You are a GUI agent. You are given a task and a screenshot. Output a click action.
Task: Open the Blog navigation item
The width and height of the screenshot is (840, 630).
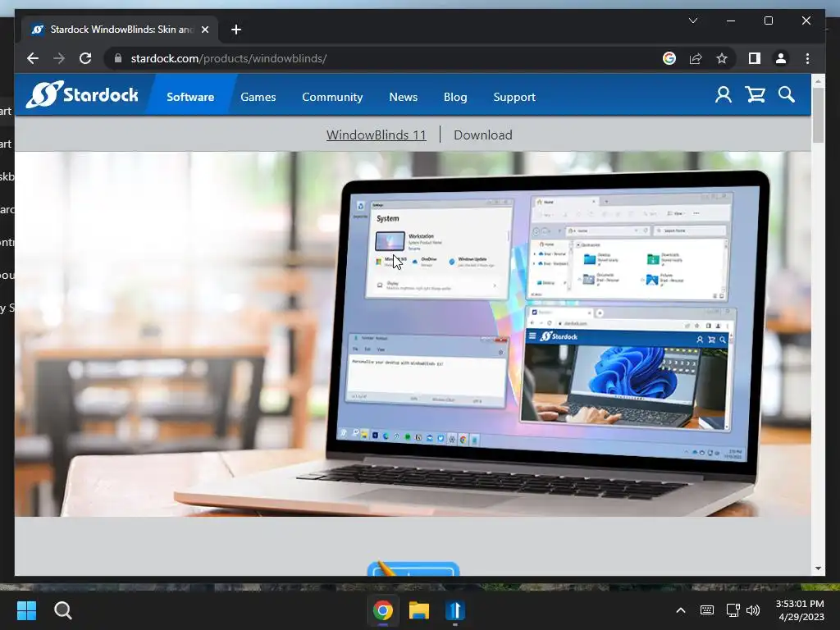coord(455,97)
